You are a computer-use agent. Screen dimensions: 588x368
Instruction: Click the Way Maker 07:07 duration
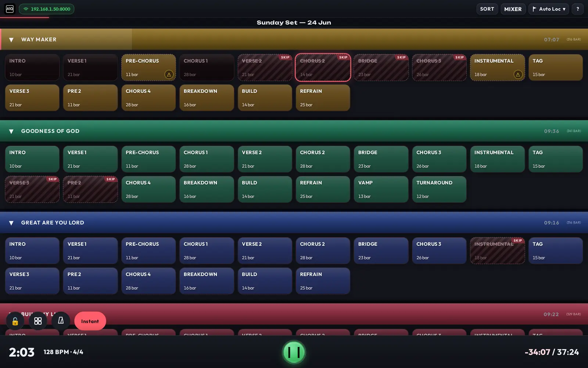point(551,40)
